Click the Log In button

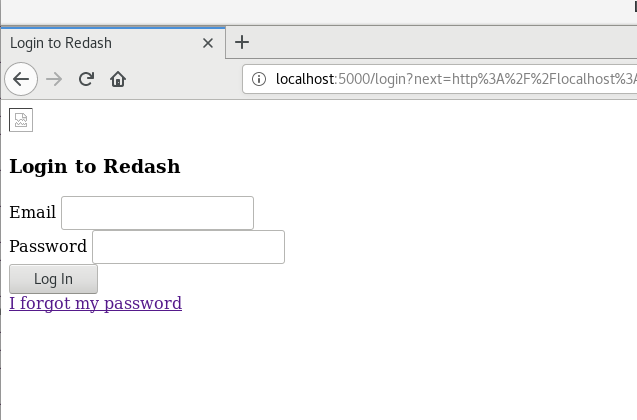[53, 279]
